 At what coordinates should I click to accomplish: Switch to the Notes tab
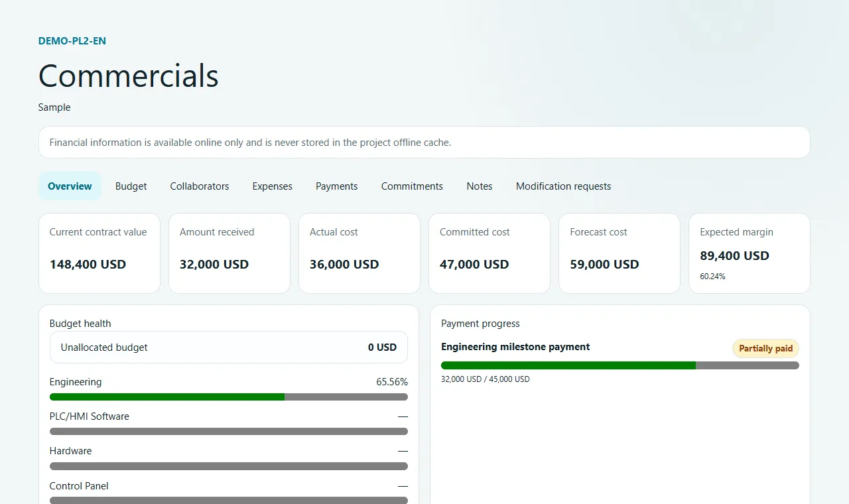480,186
